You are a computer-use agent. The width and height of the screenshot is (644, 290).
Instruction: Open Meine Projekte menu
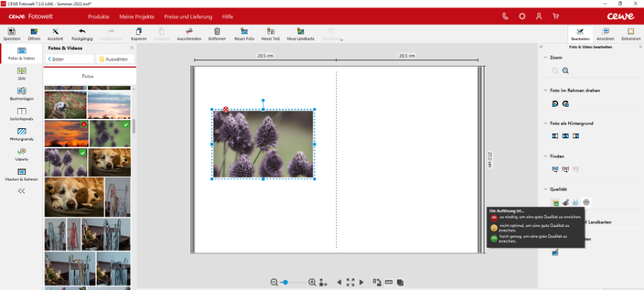pos(137,17)
